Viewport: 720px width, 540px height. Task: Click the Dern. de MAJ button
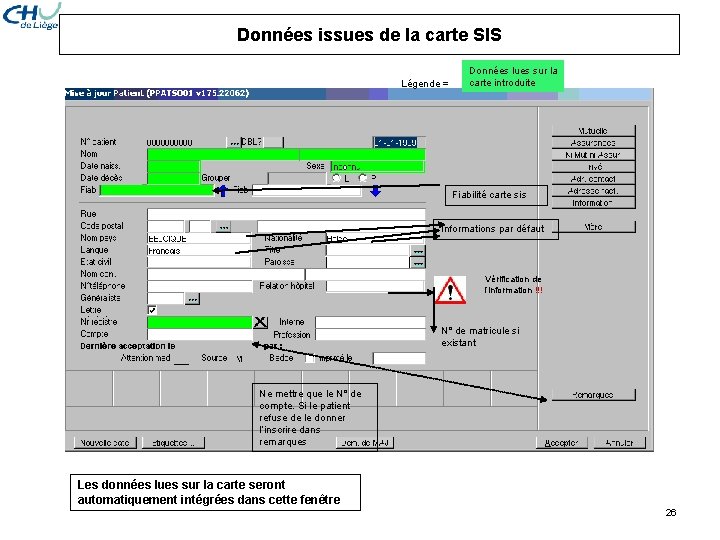coord(365,443)
